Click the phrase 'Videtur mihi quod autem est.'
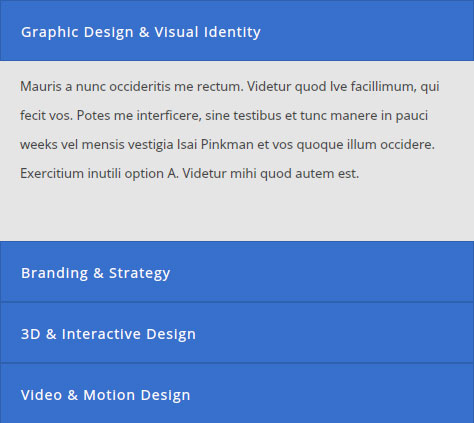This screenshot has height=423, width=474. tap(271, 174)
